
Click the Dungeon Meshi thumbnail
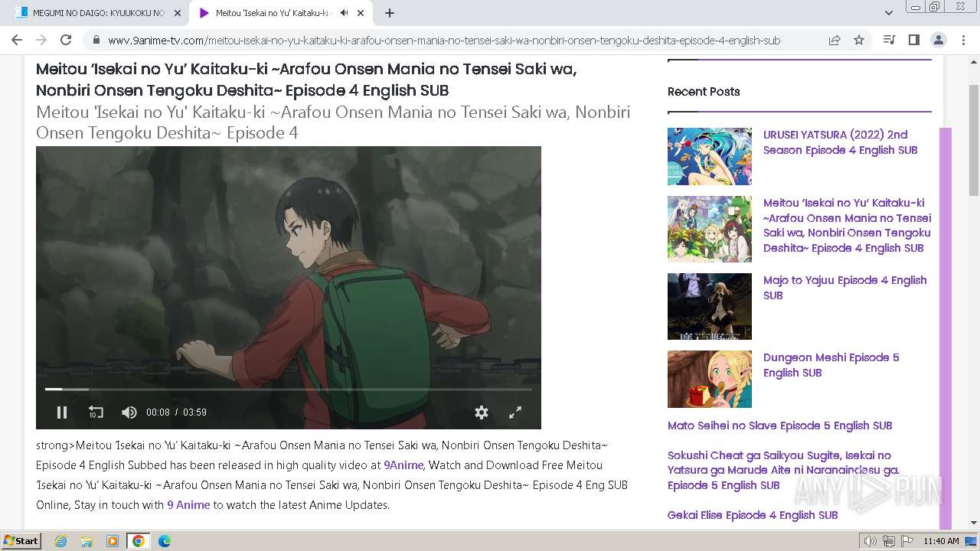pos(710,379)
